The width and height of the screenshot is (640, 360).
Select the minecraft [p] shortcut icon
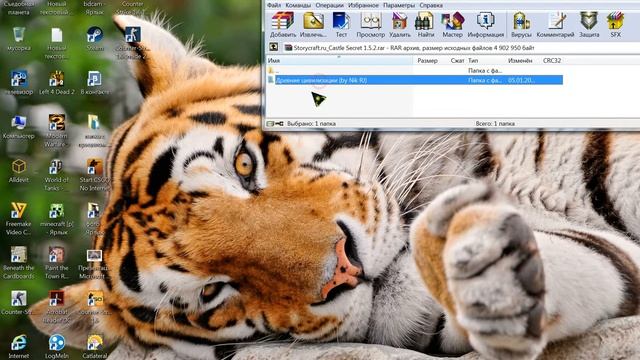coord(57,219)
